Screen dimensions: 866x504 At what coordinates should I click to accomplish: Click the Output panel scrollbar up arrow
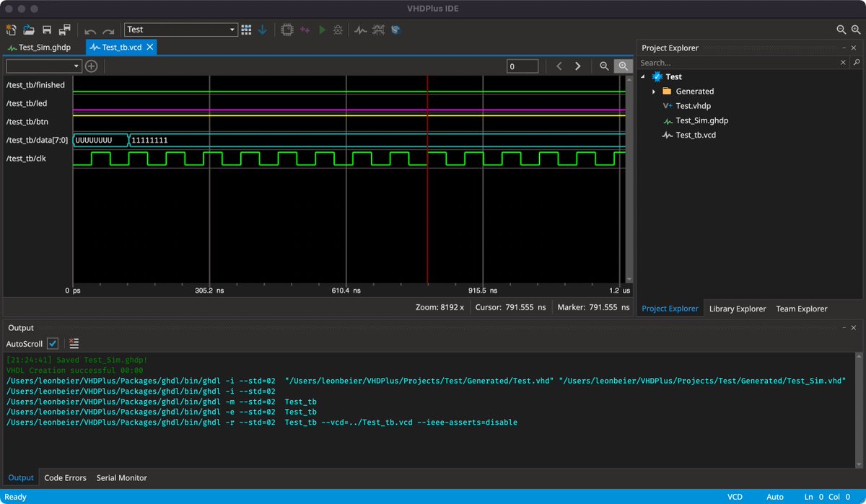tap(857, 356)
